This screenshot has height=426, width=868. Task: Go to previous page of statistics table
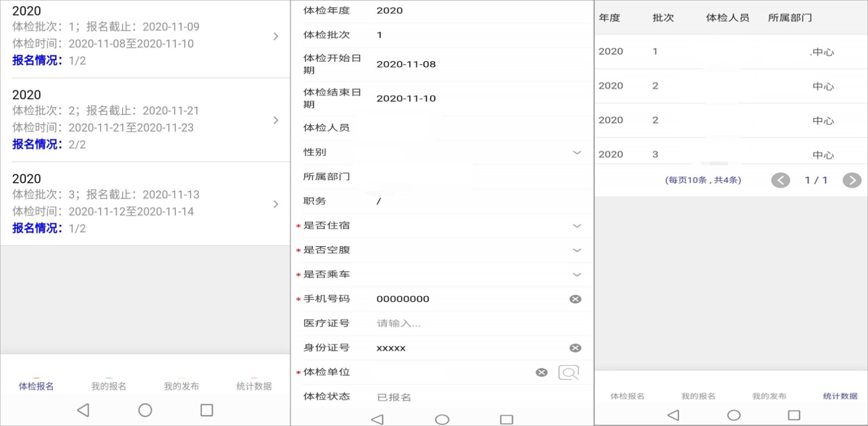click(780, 180)
